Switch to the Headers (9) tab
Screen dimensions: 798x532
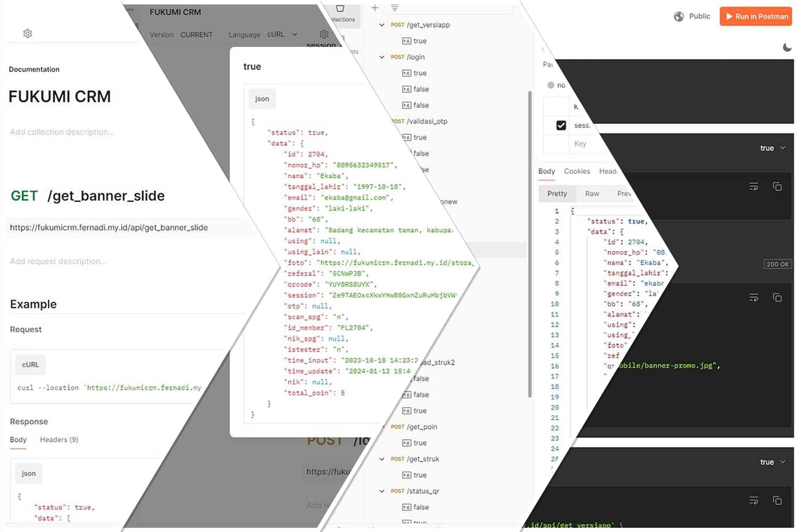[x=59, y=439]
